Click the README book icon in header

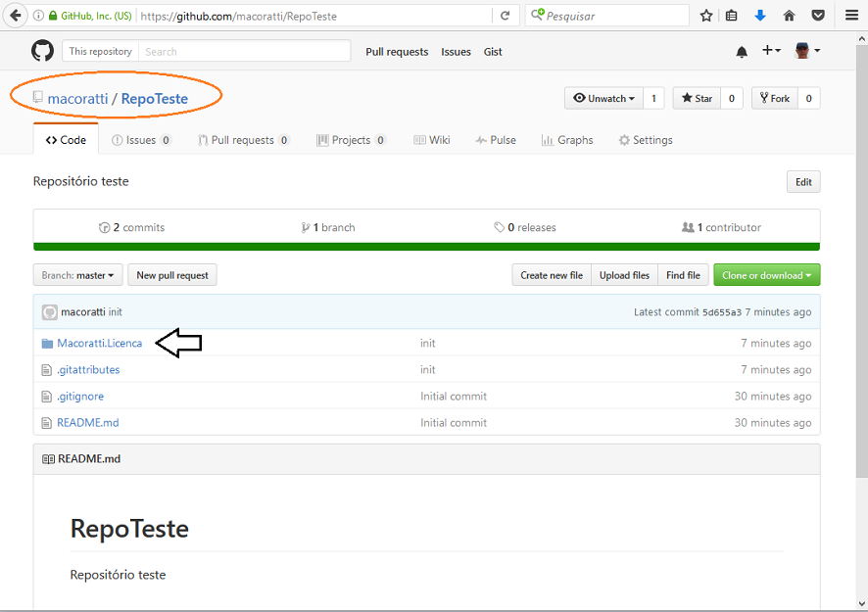[x=48, y=459]
